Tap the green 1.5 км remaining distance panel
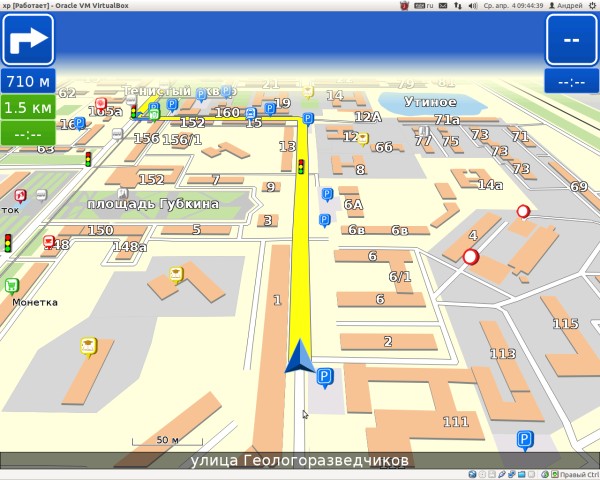The width and height of the screenshot is (600, 480). 28,107
